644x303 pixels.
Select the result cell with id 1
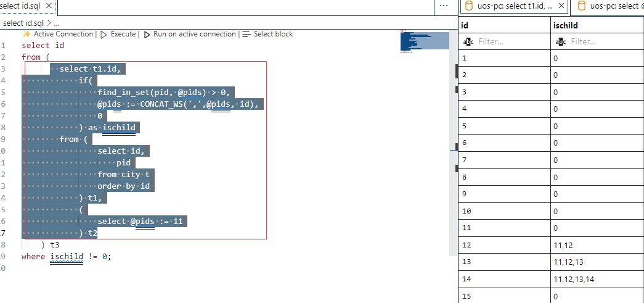[x=504, y=59]
